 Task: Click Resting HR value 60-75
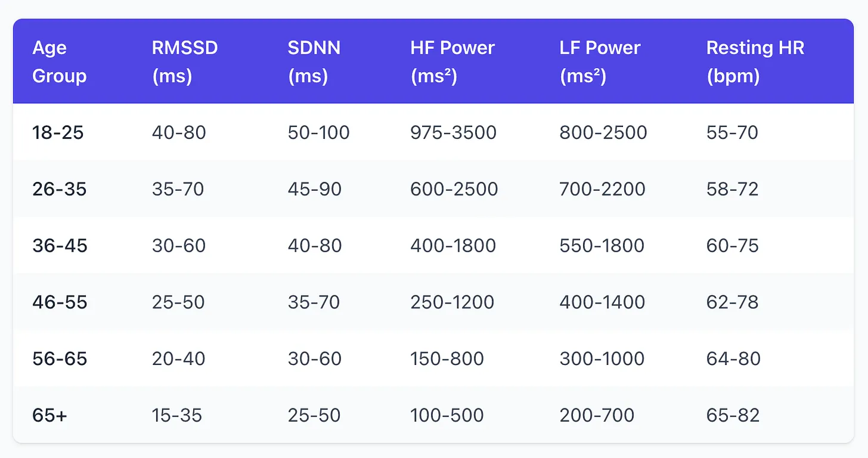[x=732, y=245]
